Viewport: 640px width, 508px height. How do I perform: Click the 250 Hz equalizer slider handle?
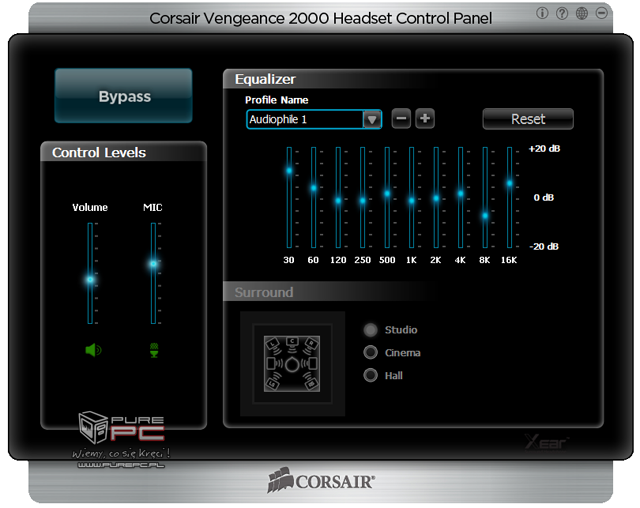[x=362, y=201]
